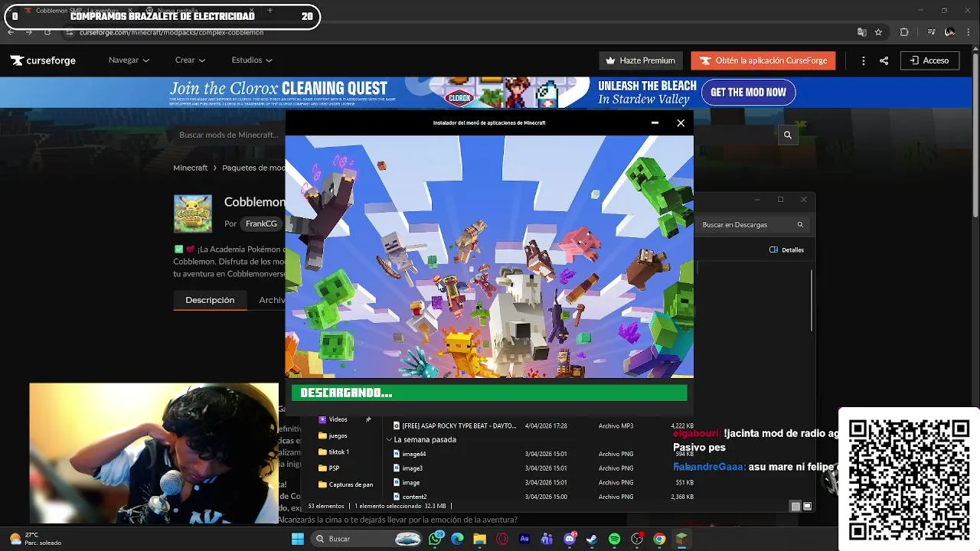Open a new Chrome tab with plus
This screenshot has height=551, width=980.
pos(269,11)
